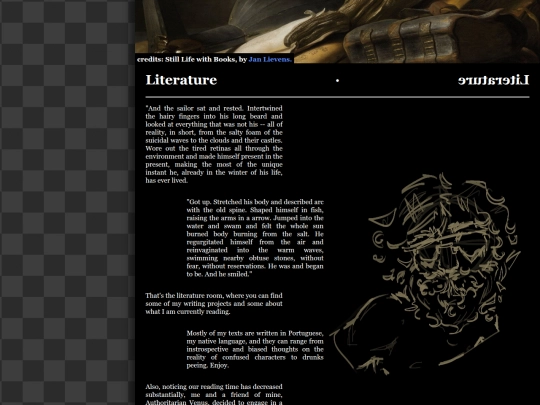
Task: Click the paragraph "Mostly of my texts"
Action: (255, 349)
